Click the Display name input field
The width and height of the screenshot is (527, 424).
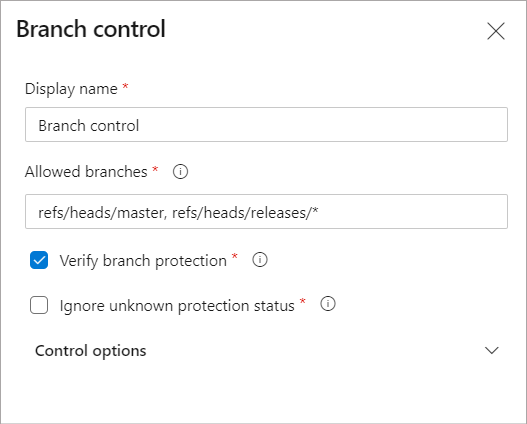pos(266,125)
